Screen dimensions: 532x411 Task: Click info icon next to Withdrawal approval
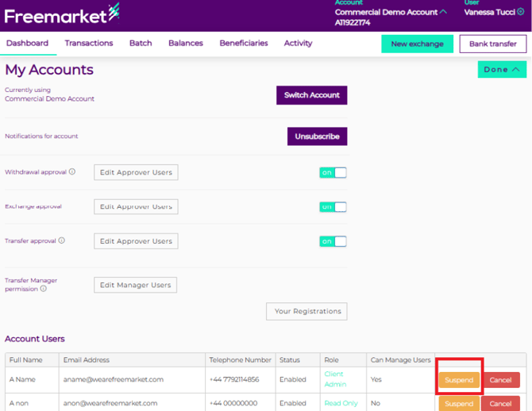(x=72, y=172)
